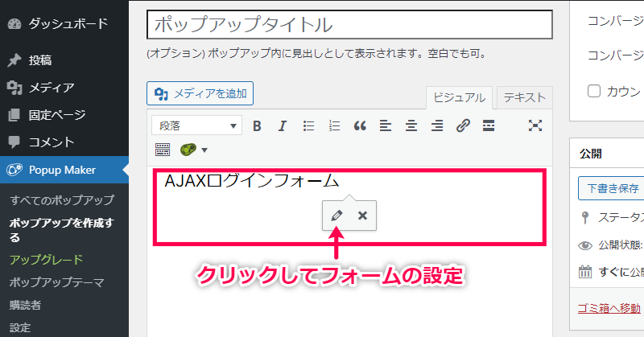Insert Read More tag
This screenshot has width=644, height=337.
click(489, 125)
